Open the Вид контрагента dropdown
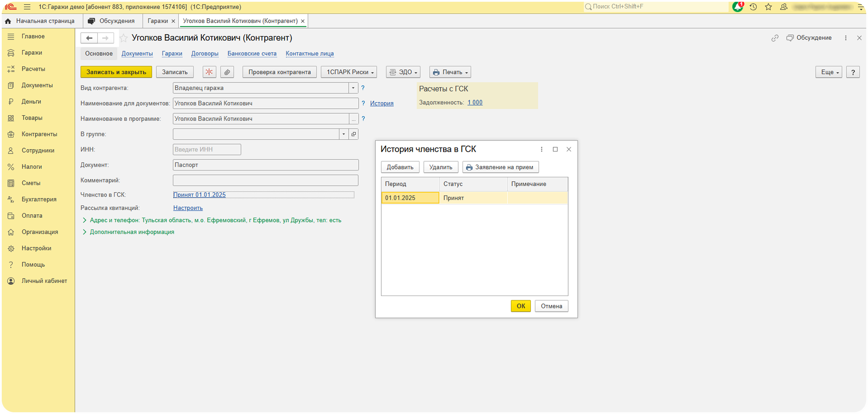 353,88
